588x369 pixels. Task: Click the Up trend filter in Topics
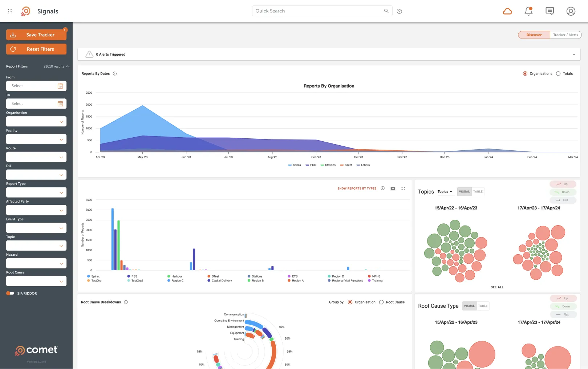(x=563, y=184)
